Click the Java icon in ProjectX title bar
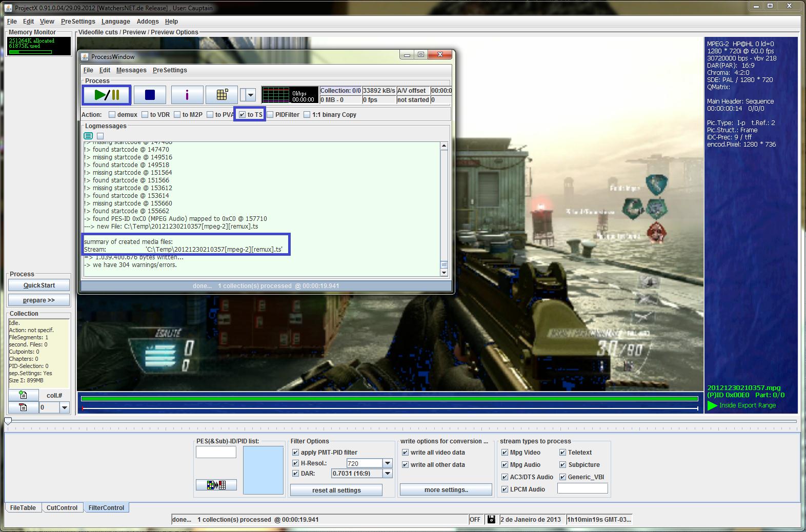The width and height of the screenshot is (806, 532). (8, 8)
